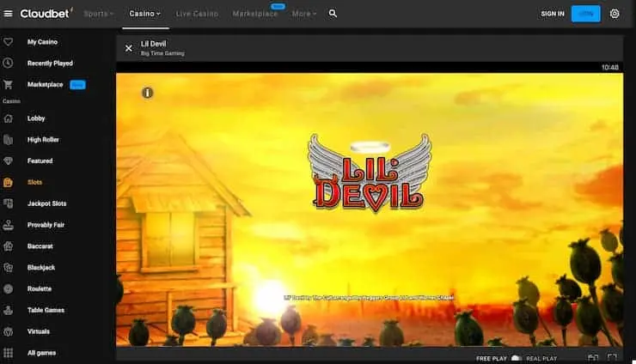Expand the Casino dropdown menu
This screenshot has width=636, height=364.
point(144,14)
